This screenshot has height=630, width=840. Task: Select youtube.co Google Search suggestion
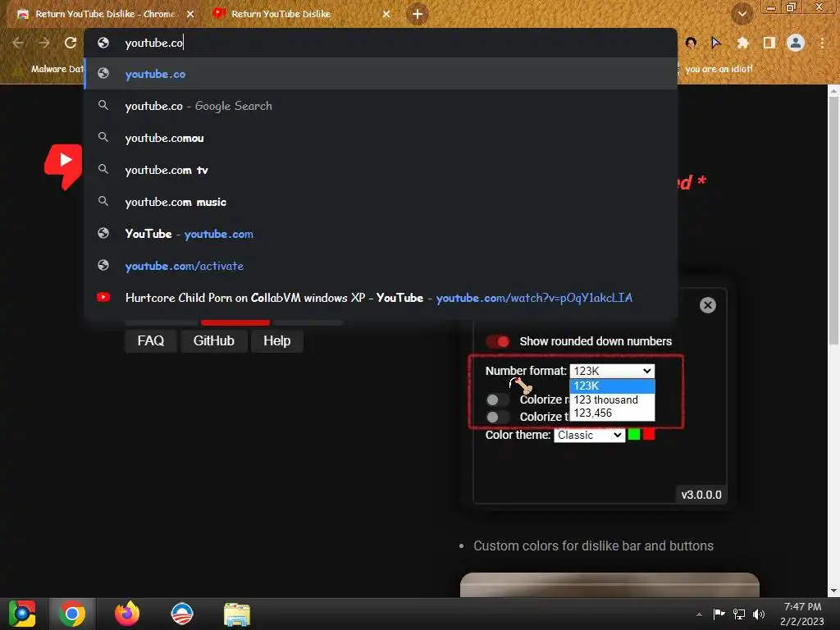point(381,106)
